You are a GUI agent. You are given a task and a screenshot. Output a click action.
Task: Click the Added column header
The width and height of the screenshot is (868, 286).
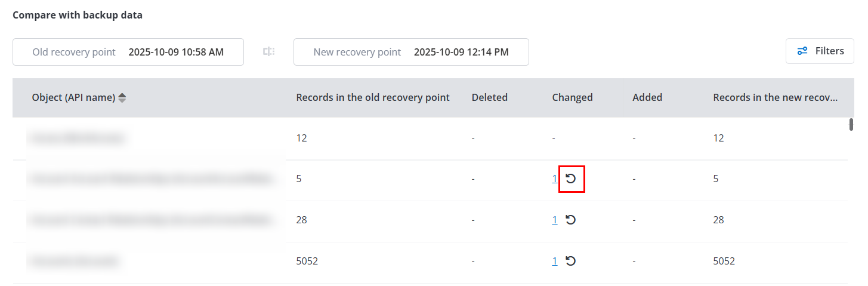click(x=647, y=97)
